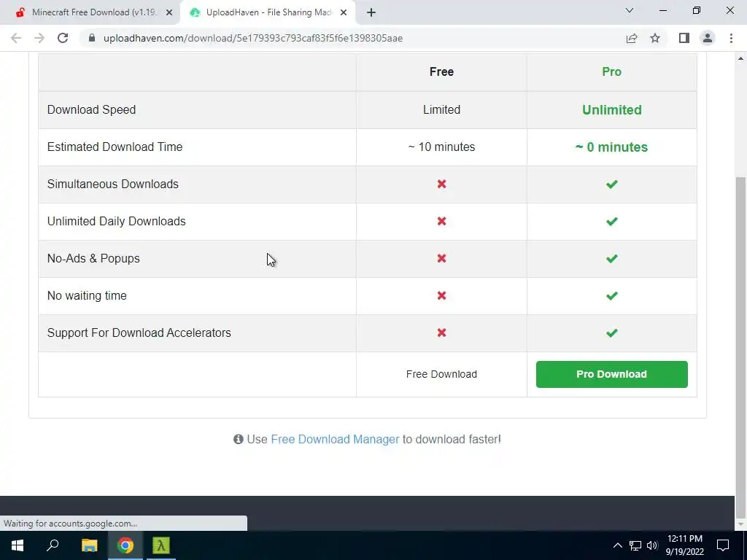Click the Free Download option
The width and height of the screenshot is (747, 560).
(x=441, y=374)
